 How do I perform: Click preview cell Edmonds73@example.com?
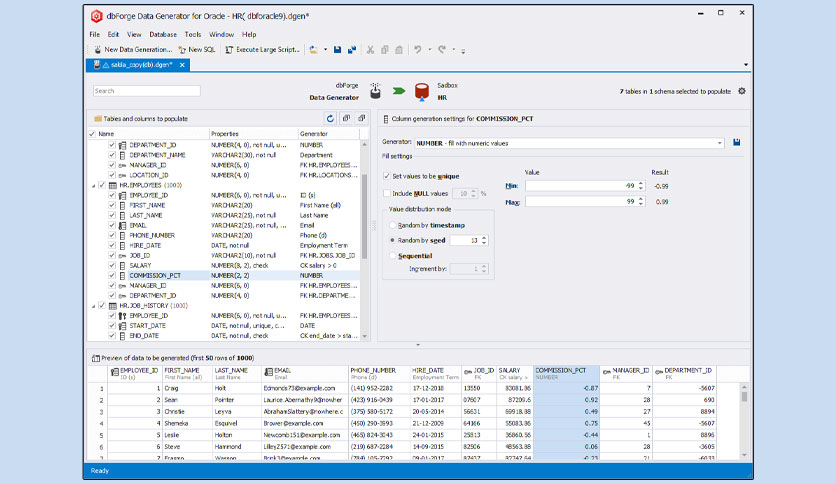304,389
